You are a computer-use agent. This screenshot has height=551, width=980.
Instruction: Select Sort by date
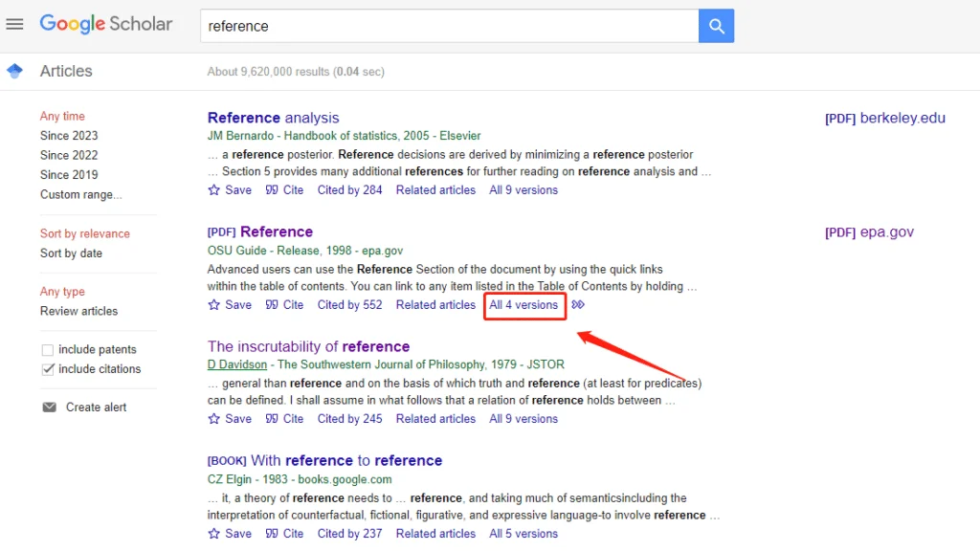[71, 253]
